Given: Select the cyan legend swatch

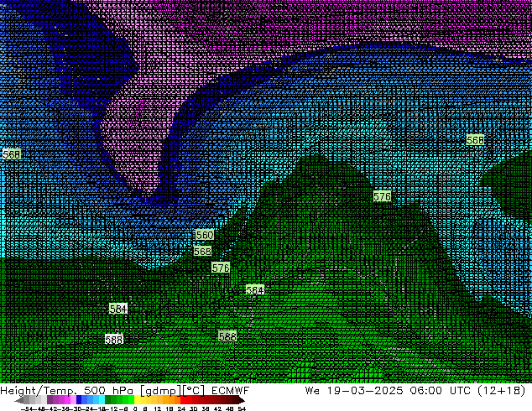Looking at the screenshot, I should pos(102,399).
